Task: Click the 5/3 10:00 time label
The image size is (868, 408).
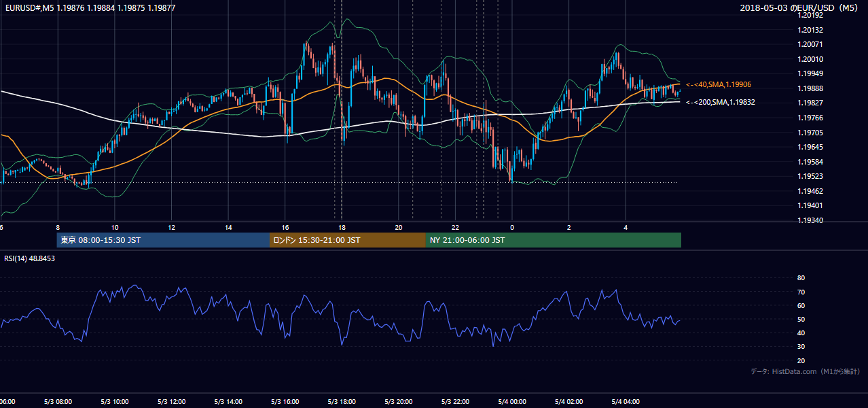Action: pyautogui.click(x=115, y=402)
